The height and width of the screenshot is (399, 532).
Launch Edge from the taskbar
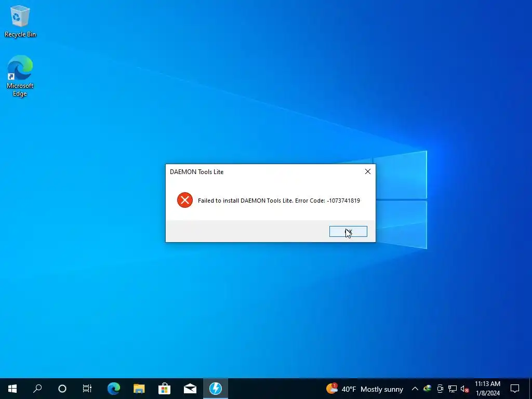(114, 389)
